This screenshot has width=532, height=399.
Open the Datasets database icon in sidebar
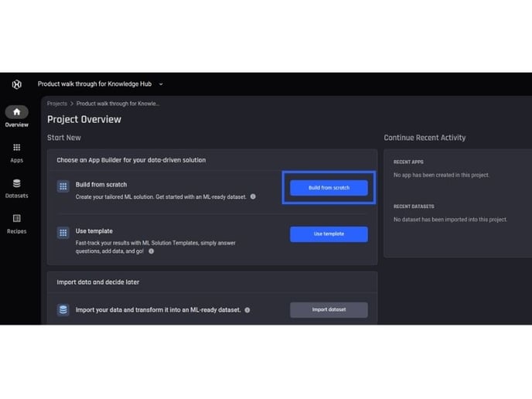click(17, 183)
